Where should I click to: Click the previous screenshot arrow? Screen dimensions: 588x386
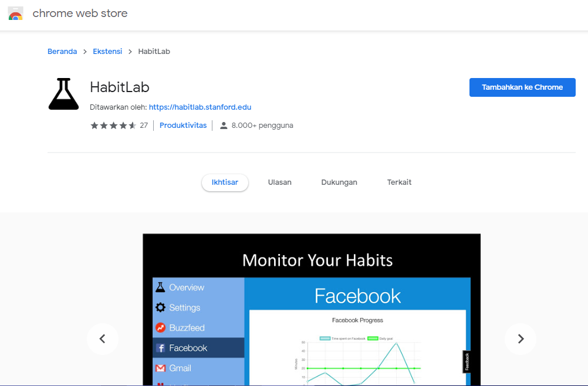click(103, 339)
